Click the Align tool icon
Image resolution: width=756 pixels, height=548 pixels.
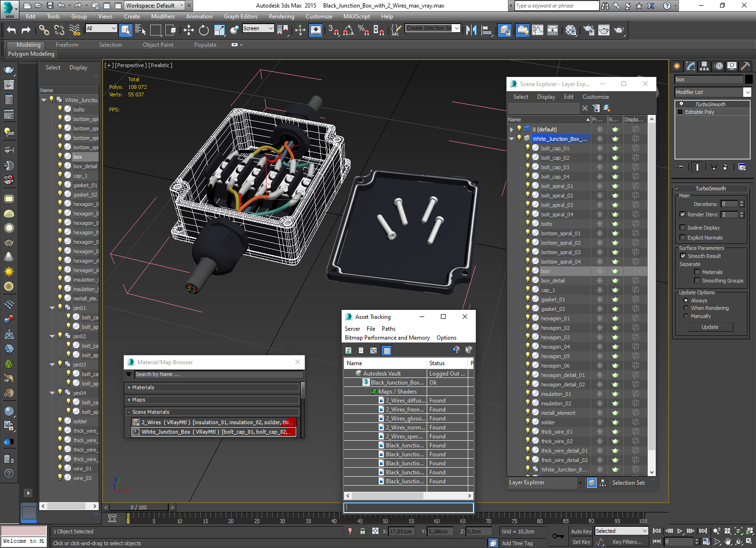(x=487, y=30)
